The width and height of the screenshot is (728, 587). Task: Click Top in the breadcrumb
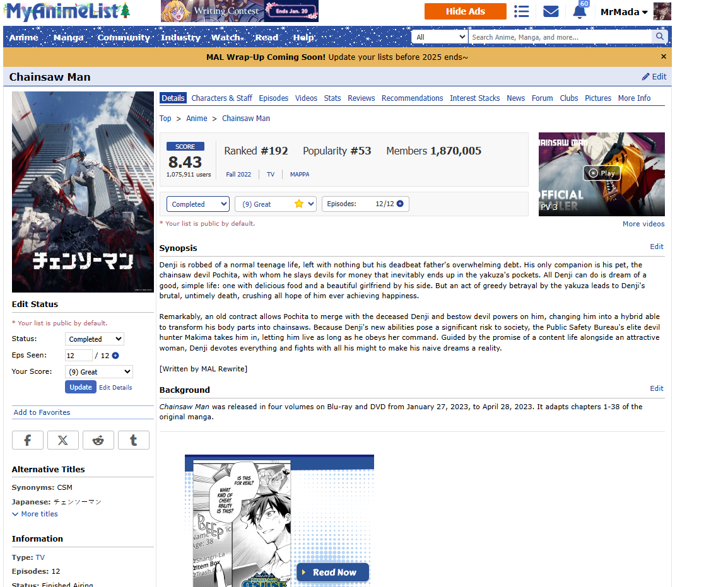click(165, 119)
